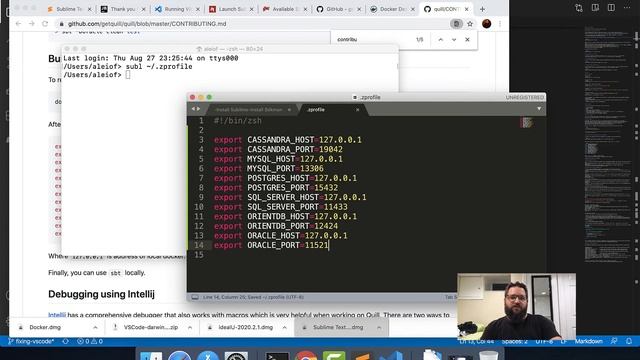Image resolution: width=640 pixels, height=360 pixels.
Task: Click MYSQL_PORT on line 6
Action: 271,169
